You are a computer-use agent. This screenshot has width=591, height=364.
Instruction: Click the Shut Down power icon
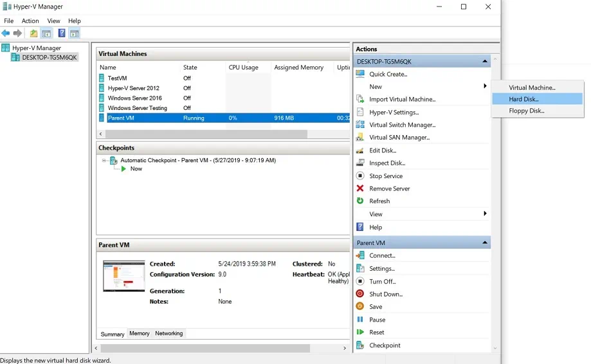point(360,294)
